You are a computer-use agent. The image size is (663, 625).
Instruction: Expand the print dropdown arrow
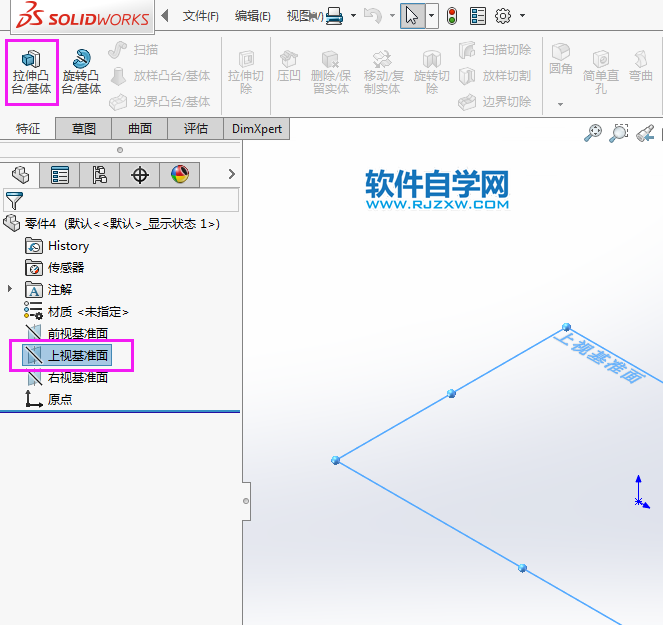(x=353, y=16)
